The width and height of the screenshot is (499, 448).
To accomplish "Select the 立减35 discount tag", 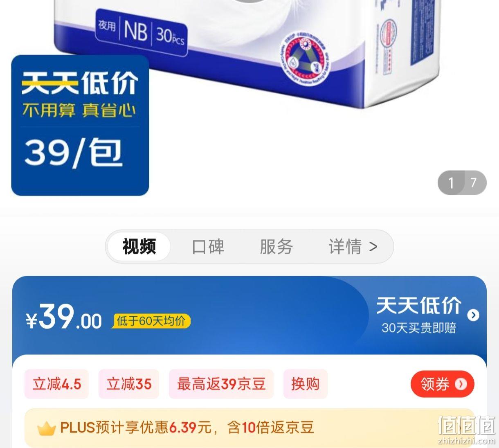I will (129, 384).
